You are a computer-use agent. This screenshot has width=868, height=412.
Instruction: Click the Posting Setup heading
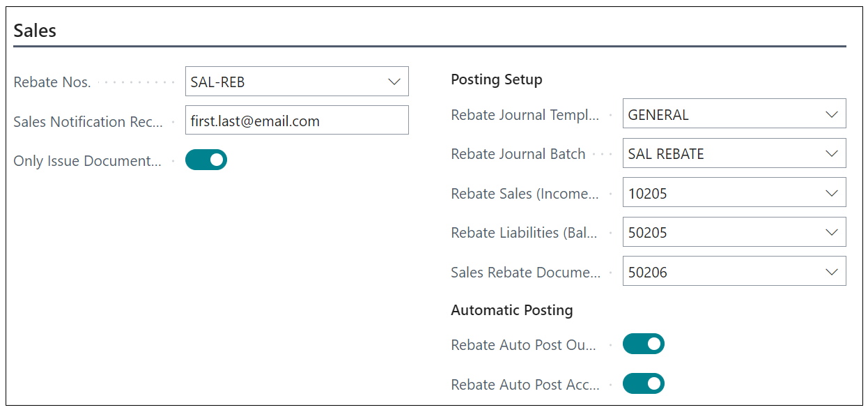[496, 79]
